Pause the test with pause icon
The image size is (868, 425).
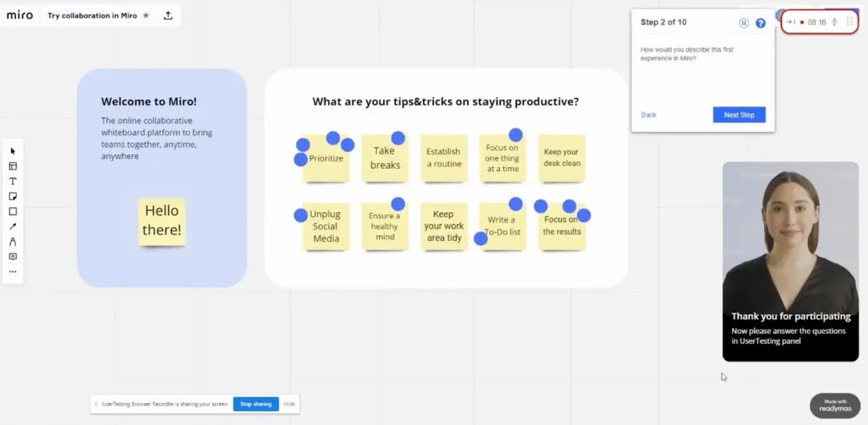pos(744,22)
